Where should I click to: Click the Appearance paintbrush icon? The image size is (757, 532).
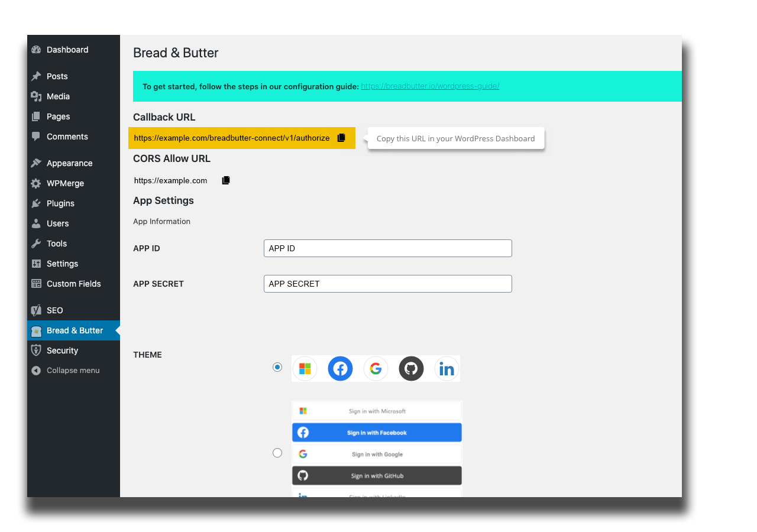(x=36, y=163)
